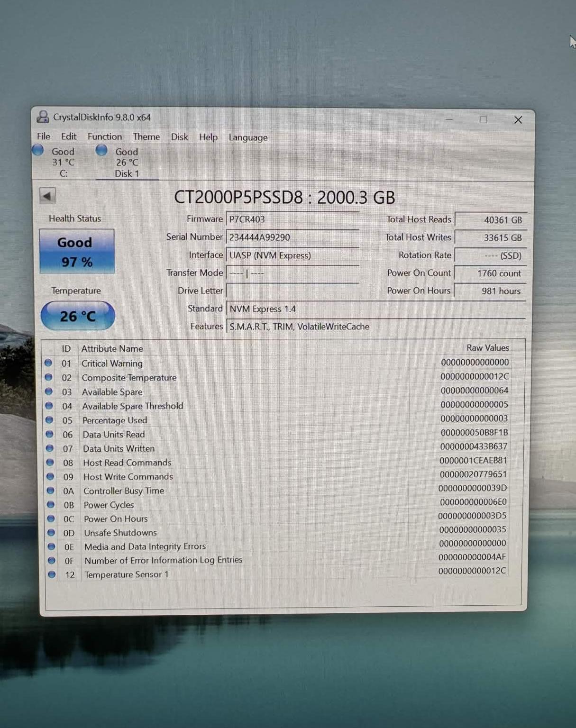Open the Theme menu

(x=146, y=136)
